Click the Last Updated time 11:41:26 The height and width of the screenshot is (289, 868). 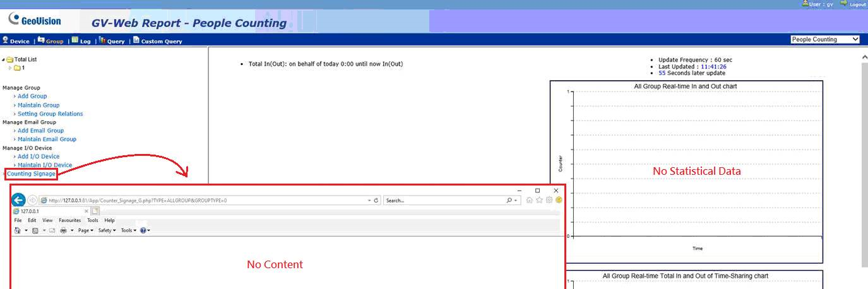point(713,66)
